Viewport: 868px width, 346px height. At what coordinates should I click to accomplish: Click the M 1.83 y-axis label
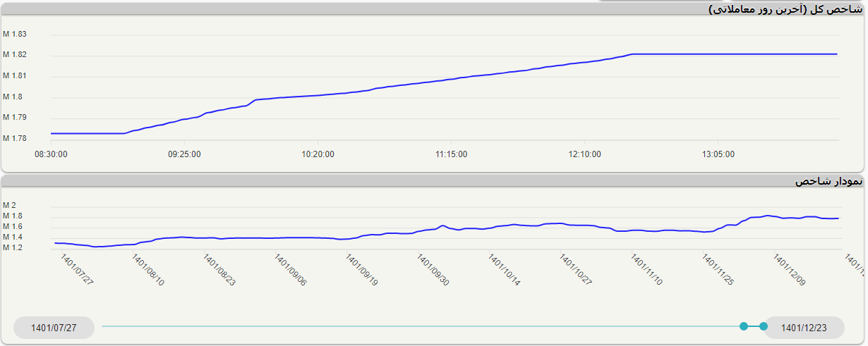pos(15,35)
